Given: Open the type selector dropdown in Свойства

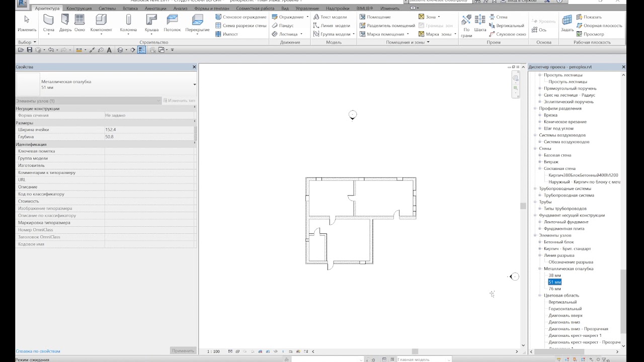Looking at the screenshot, I should 195,84.
